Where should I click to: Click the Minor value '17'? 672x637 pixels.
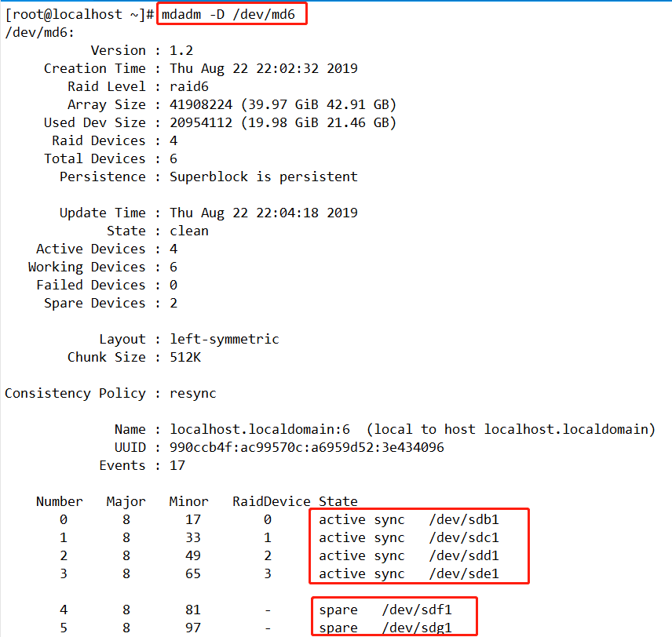pyautogui.click(x=193, y=519)
